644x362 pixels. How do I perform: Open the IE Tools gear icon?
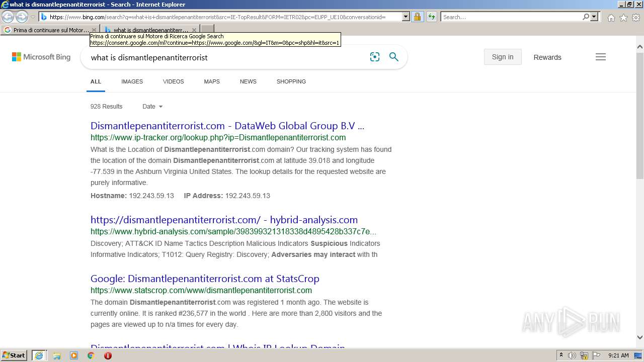636,18
